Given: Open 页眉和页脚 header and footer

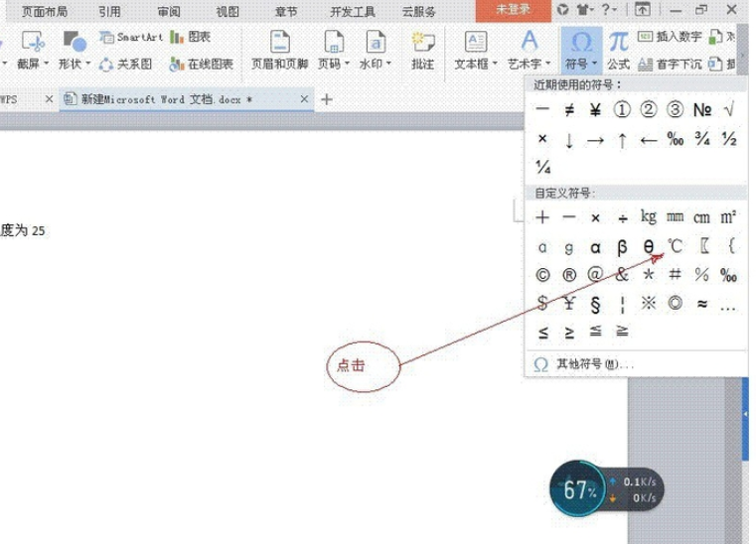Looking at the screenshot, I should pos(279,50).
